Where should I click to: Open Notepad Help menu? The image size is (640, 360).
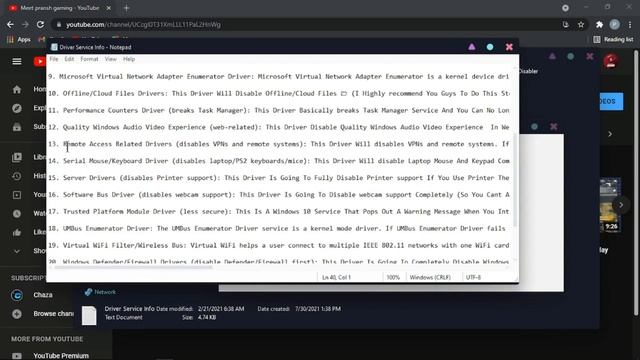pyautogui.click(x=129, y=59)
